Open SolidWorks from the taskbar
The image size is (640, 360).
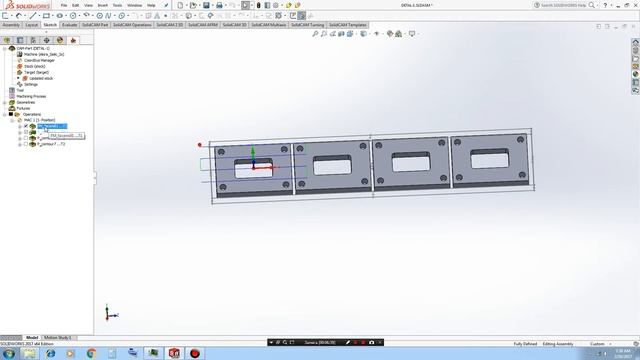[174, 353]
